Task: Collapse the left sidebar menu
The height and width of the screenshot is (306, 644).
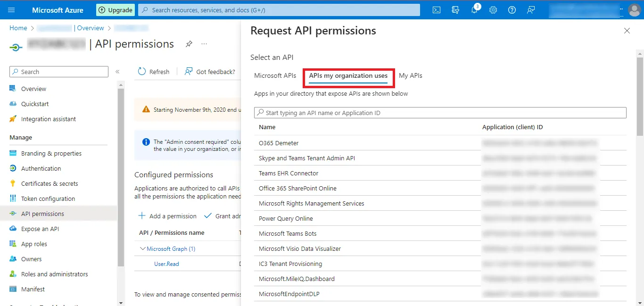Action: coord(117,72)
